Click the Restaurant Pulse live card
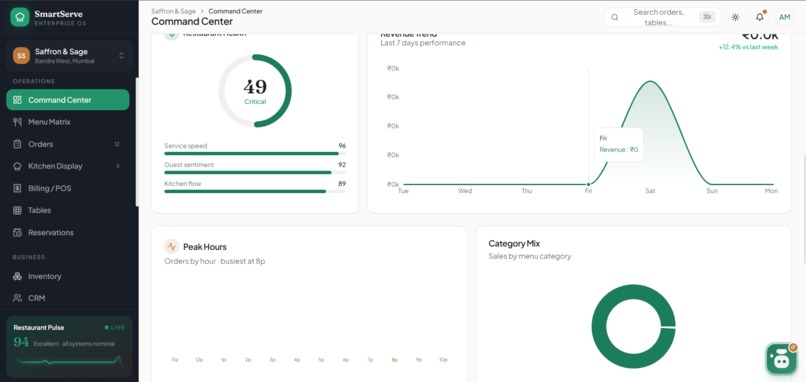Image resolution: width=806 pixels, height=382 pixels. [x=69, y=347]
